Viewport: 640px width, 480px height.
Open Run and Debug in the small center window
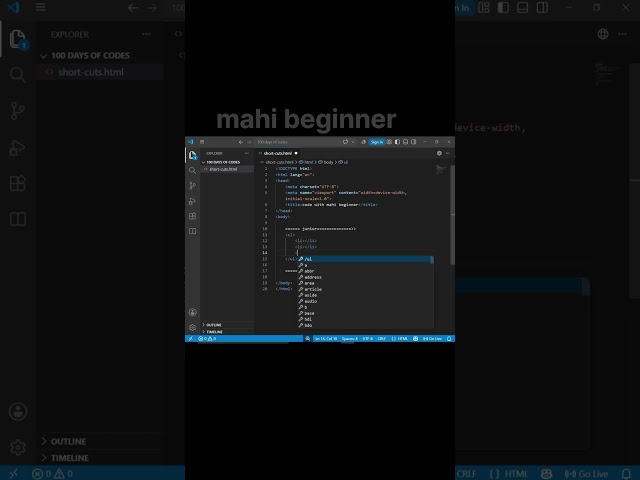pos(193,201)
